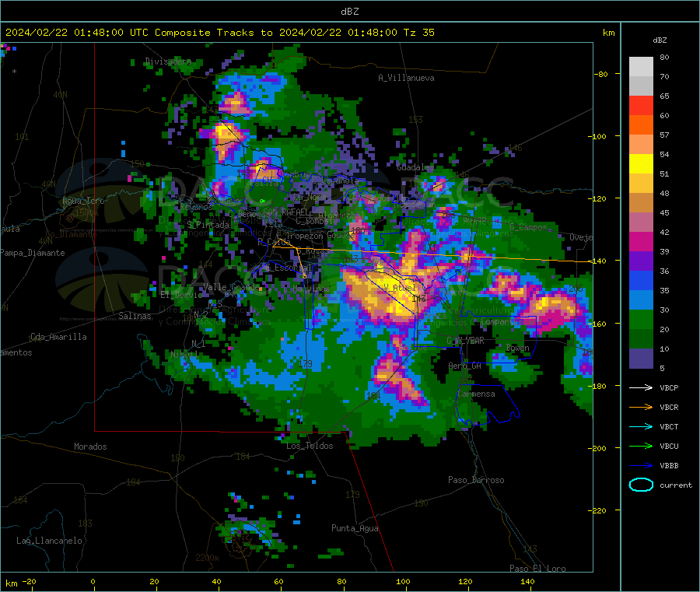
Task: Click the 20 dBZ green color swatch
Action: pos(641,319)
